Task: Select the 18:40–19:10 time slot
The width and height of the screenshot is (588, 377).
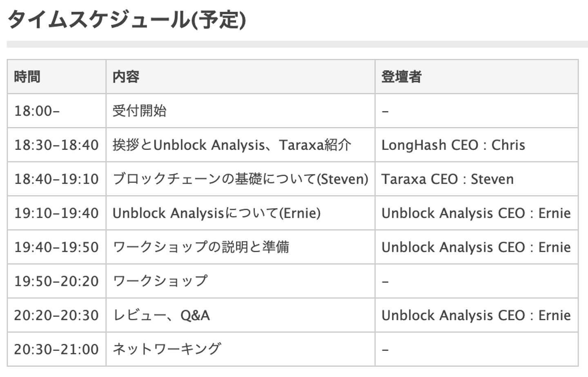Action: click(x=56, y=179)
